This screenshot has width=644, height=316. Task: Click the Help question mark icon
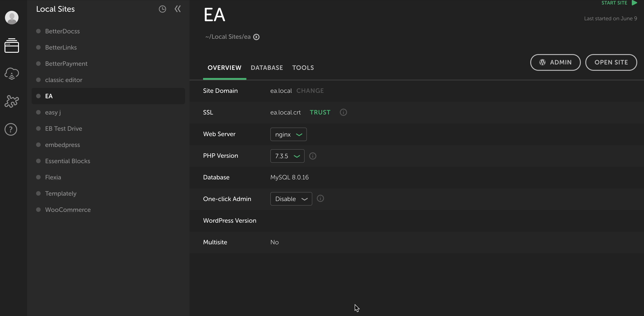tap(11, 129)
